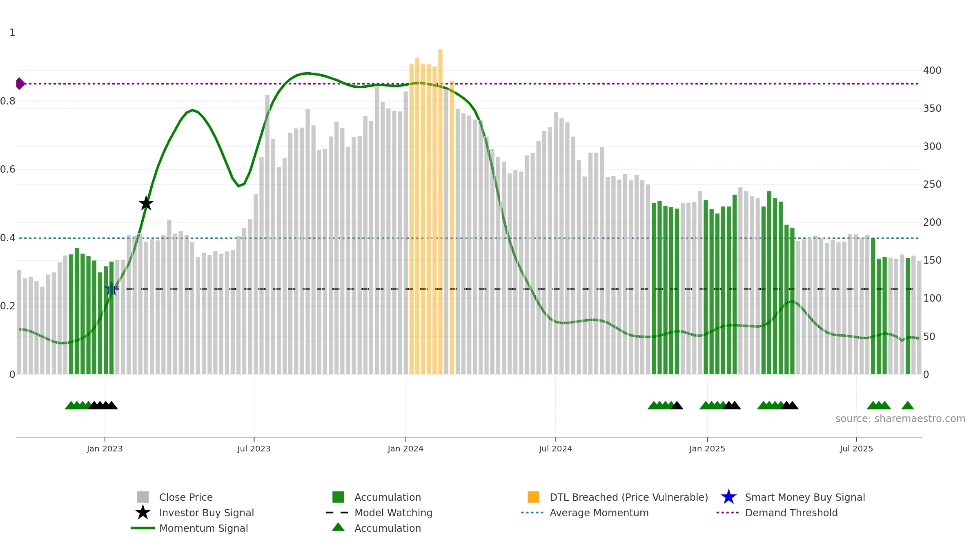
Task: Click the Jul 2023 axis label
Action: click(254, 449)
